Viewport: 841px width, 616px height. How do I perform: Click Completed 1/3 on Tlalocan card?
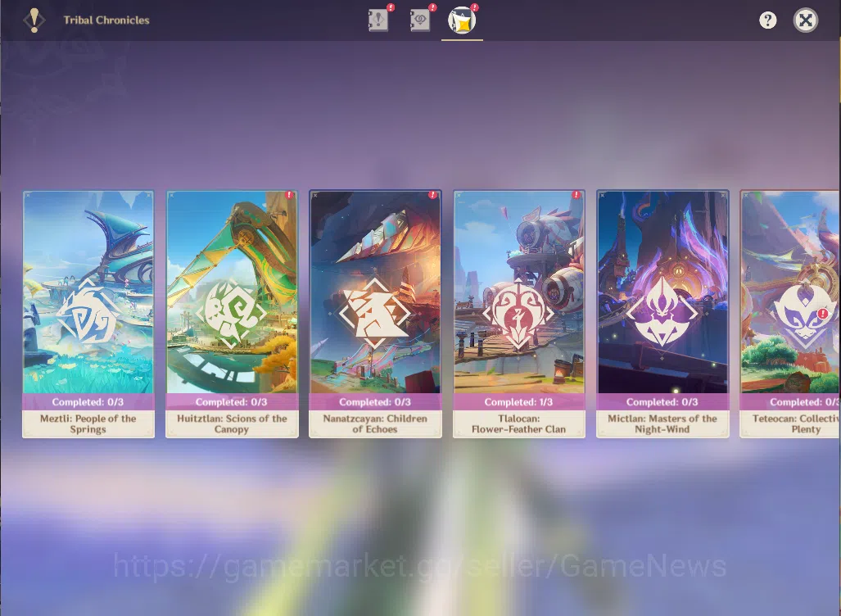(518, 402)
